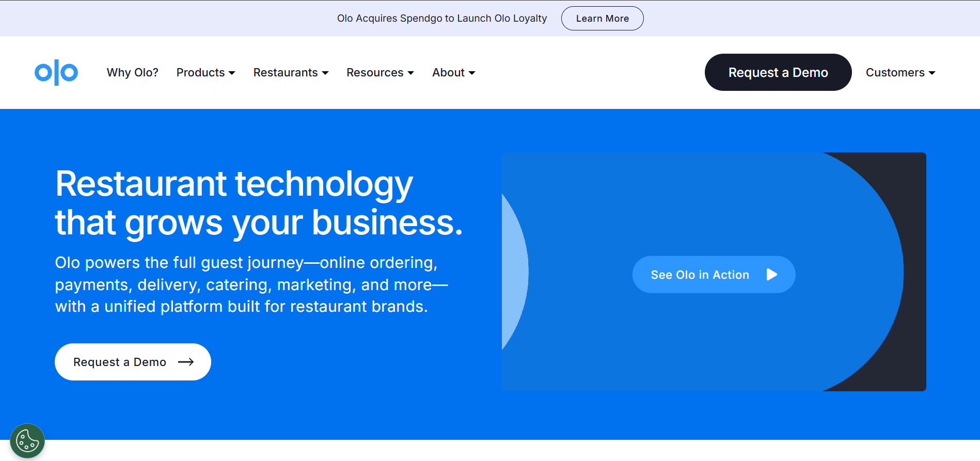Screen dimensions: 980x461
Task: Expand the Products dropdown menu
Action: pos(206,73)
